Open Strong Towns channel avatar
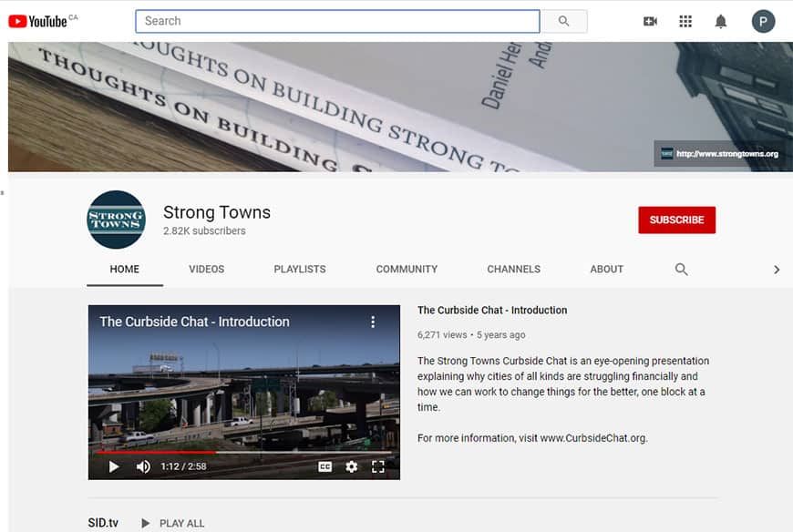 tap(116, 220)
